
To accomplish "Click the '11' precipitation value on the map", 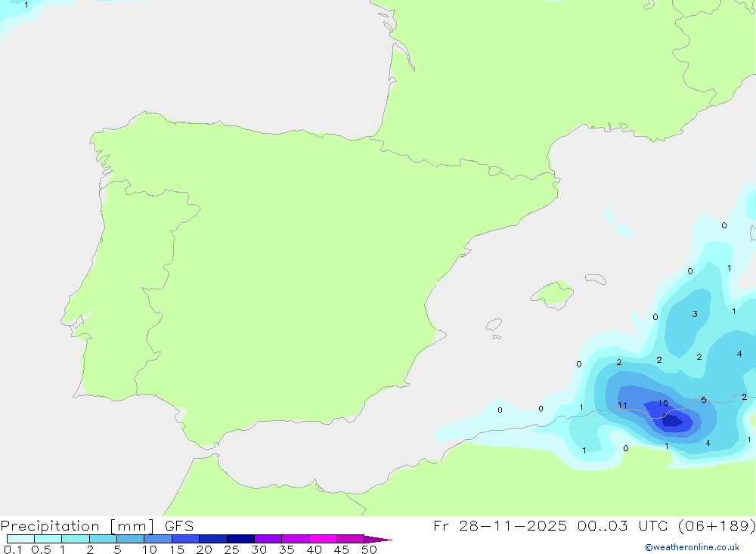I will [622, 405].
